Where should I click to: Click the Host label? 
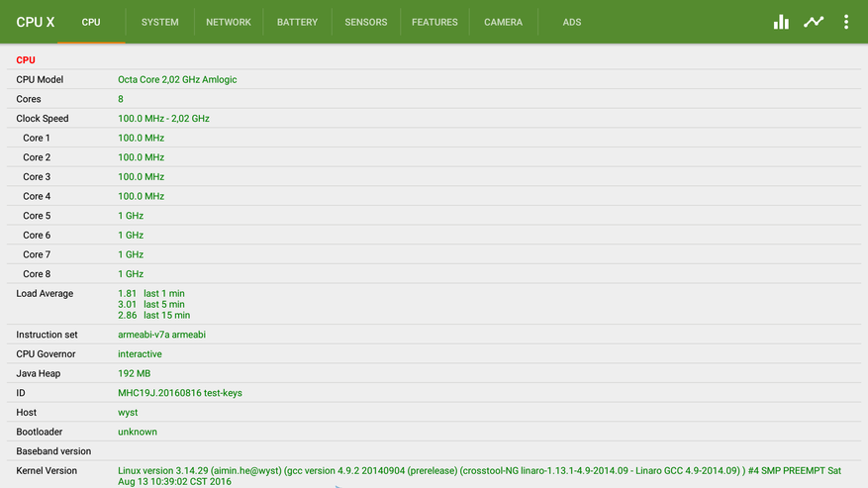pos(26,412)
